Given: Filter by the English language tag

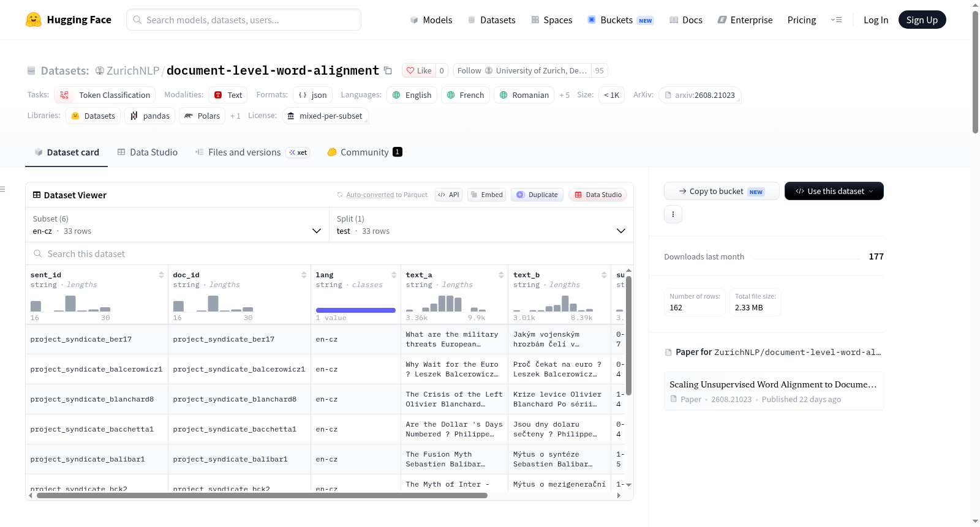Looking at the screenshot, I should [x=412, y=95].
